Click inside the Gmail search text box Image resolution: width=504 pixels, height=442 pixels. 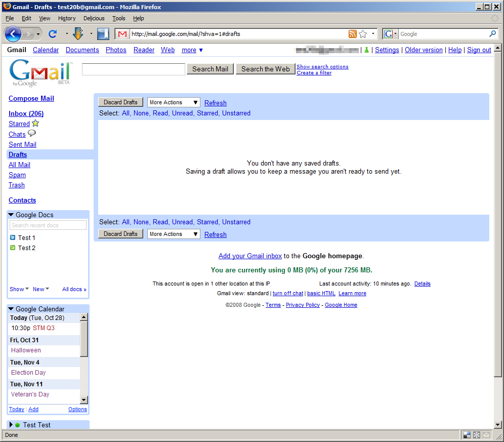pyautogui.click(x=134, y=69)
